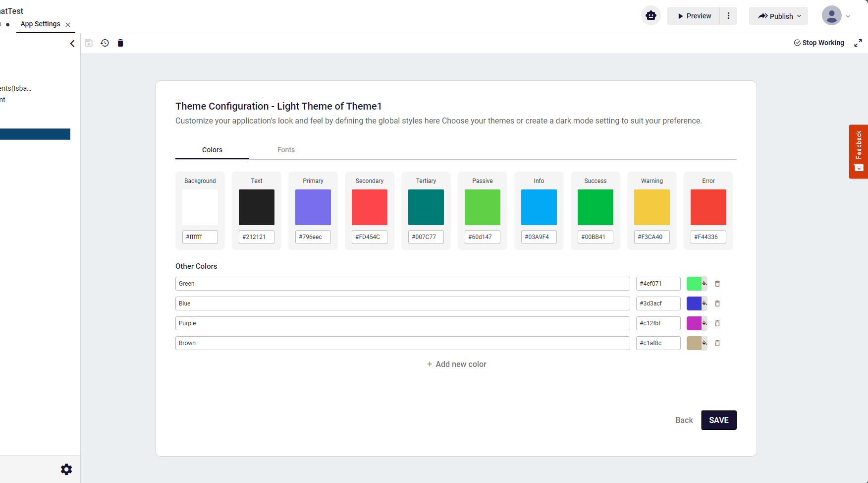The width and height of the screenshot is (868, 483).
Task: Open settings gear in the sidebar
Action: 66,469
